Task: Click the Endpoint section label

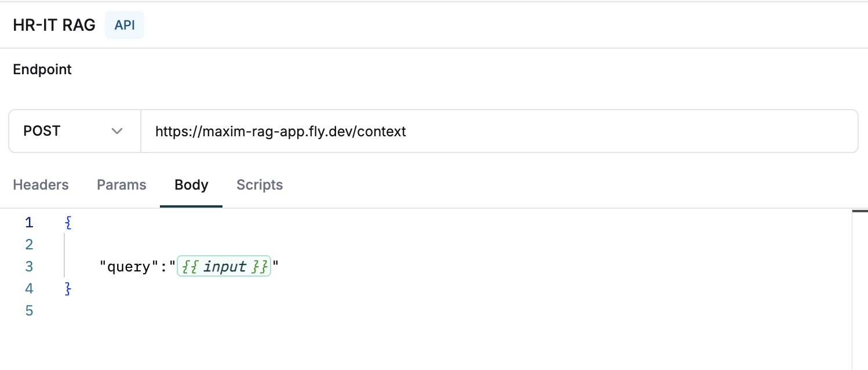Action: 42,69
